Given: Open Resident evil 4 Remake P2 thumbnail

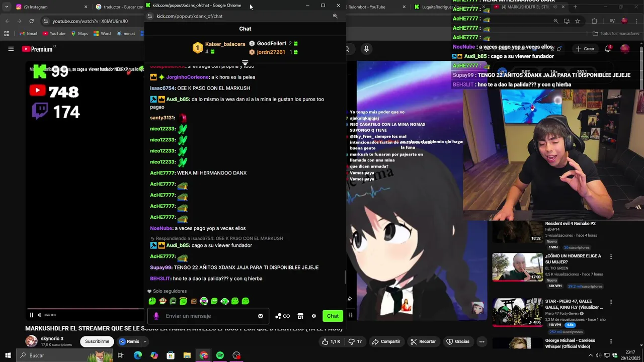Looking at the screenshot, I should tap(517, 232).
